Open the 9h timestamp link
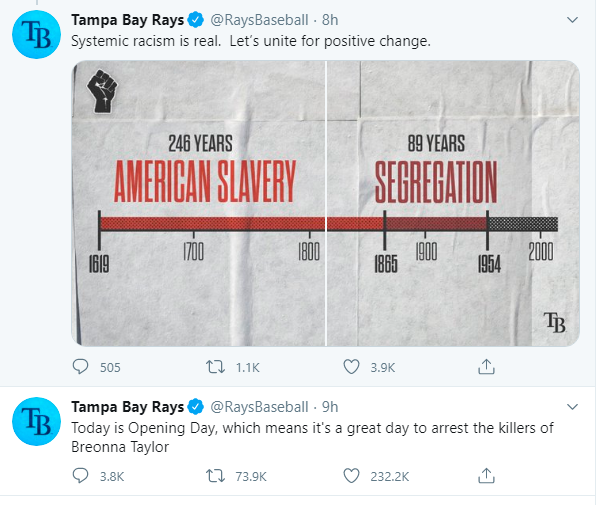The width and height of the screenshot is (606, 505). coord(330,407)
